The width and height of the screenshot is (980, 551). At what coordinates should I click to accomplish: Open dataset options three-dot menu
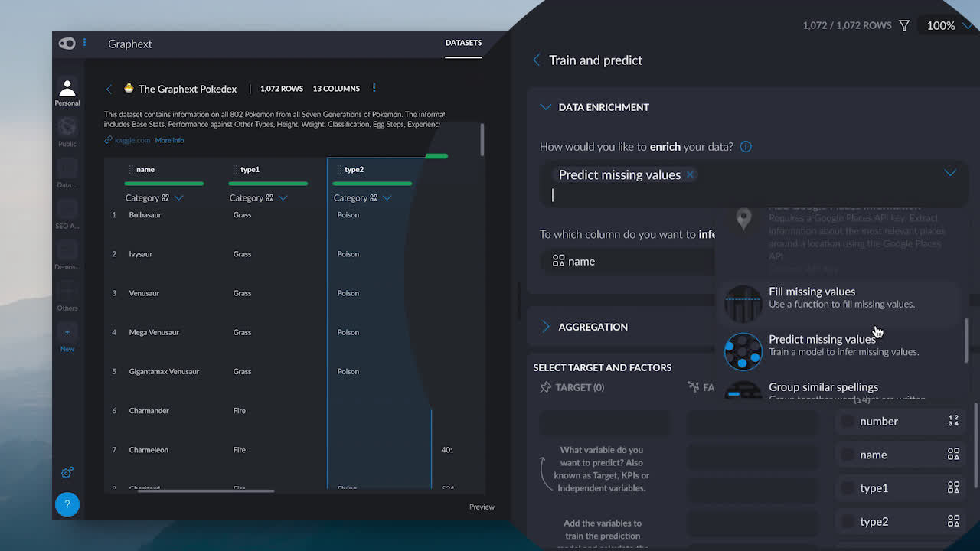coord(374,88)
